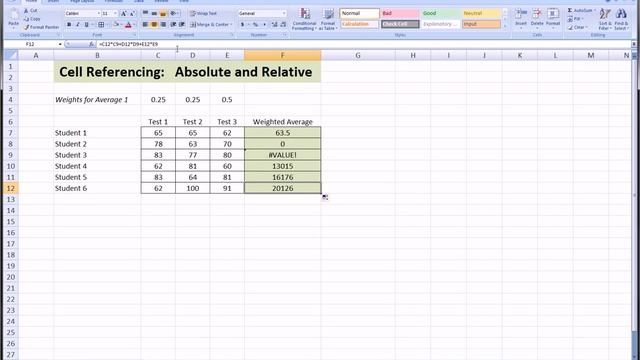Expand the formula bar arrow
Viewport: 640px width, 360px height.
[x=634, y=44]
